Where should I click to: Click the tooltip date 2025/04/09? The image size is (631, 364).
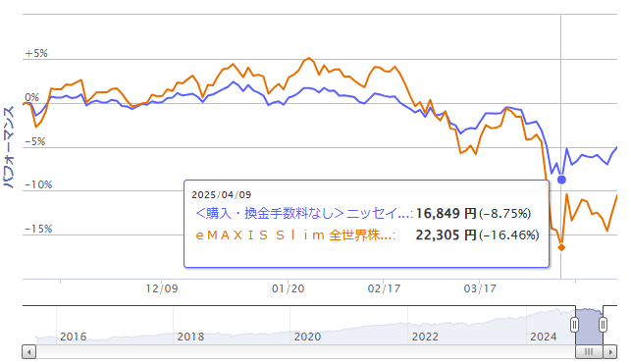(222, 195)
